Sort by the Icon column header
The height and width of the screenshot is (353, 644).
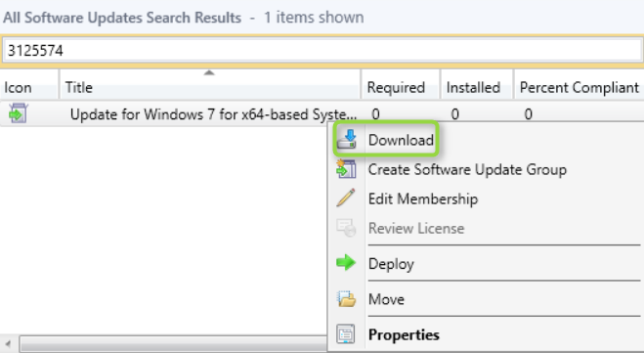29,85
